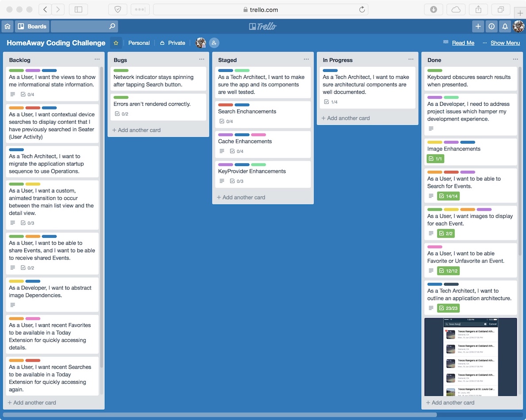Screen dimensions: 526x420
Task: Open the Done list actions menu
Action: [x=516, y=59]
